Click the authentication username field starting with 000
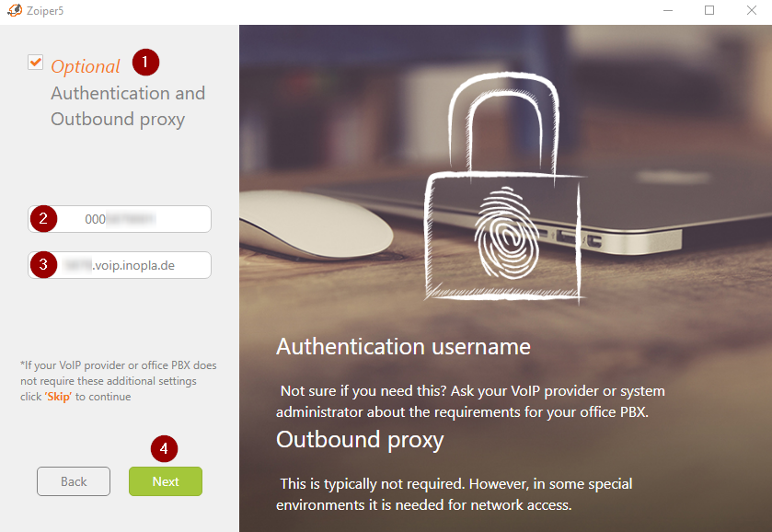 (120, 219)
